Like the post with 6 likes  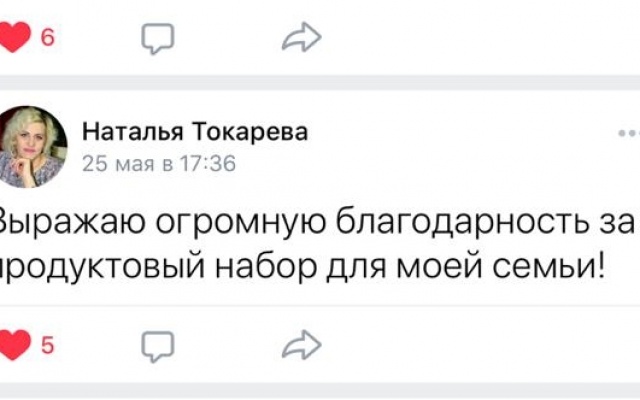point(14,39)
